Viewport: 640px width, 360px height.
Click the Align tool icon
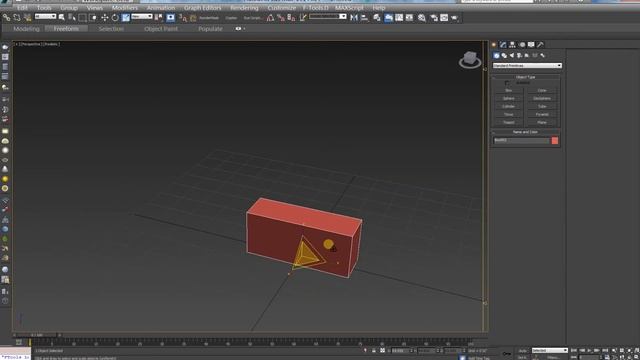tap(364, 17)
